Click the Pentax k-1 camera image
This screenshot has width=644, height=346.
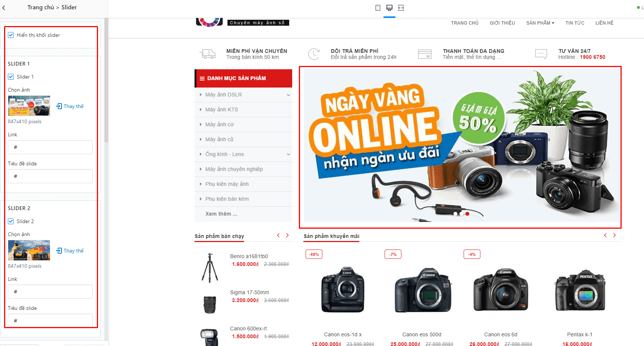[580, 291]
